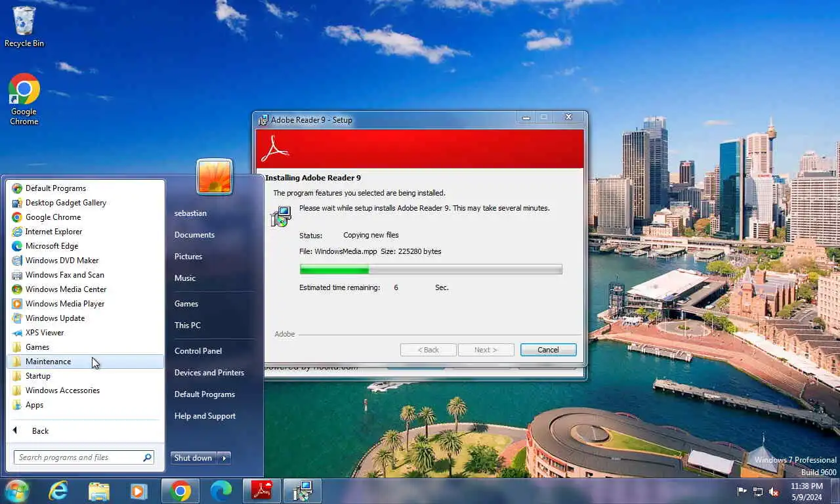Select the installer setup taskbar icon
Image resolution: width=840 pixels, height=504 pixels.
tap(303, 491)
